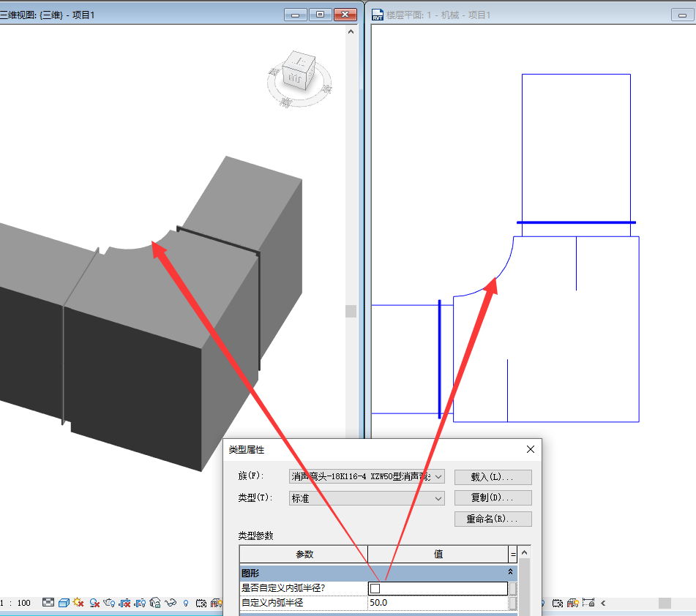
Task: Click the teapot rendering dialog icon
Action: 110,603
